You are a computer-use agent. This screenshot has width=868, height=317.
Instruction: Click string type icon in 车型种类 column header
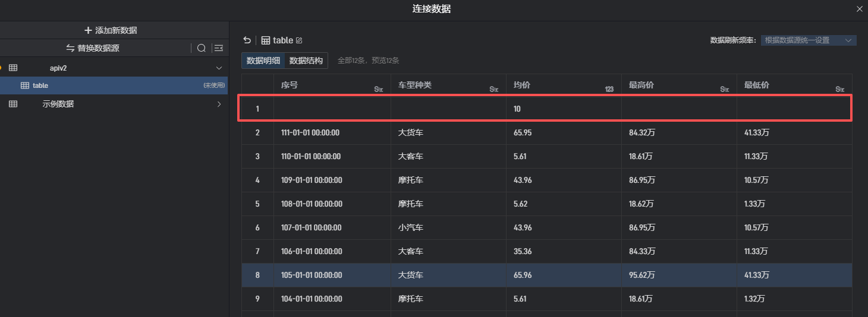(493, 89)
